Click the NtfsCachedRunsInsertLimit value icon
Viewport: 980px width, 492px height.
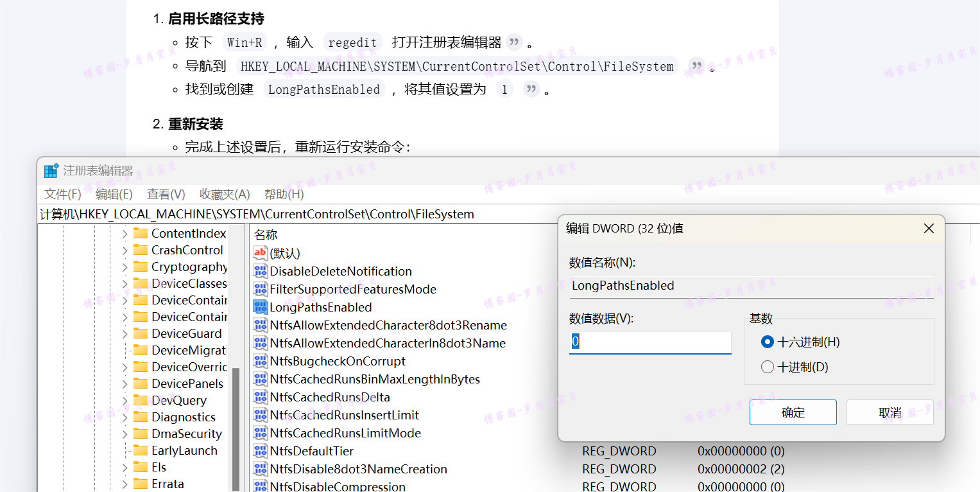260,415
